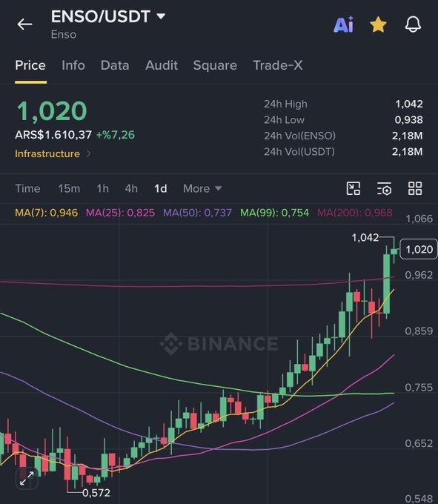Open chart indicator settings icon
Viewport: 438px width, 504px height.
coord(384,188)
